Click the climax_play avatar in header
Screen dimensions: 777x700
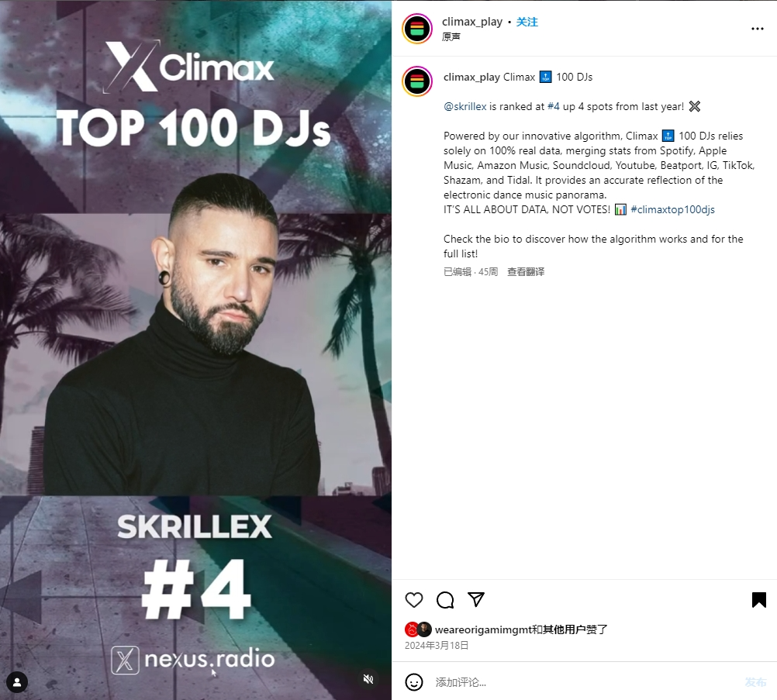pos(417,29)
